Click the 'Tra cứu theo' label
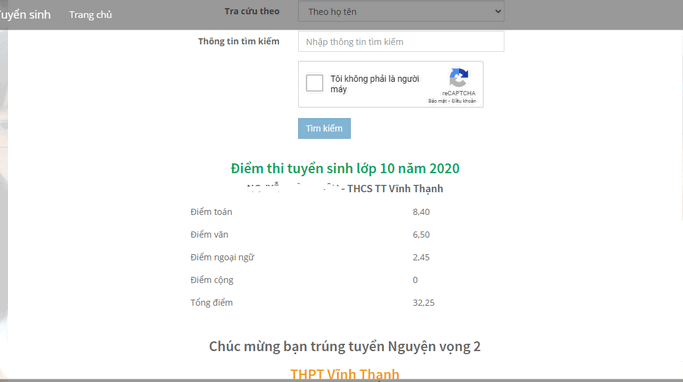 click(x=252, y=11)
